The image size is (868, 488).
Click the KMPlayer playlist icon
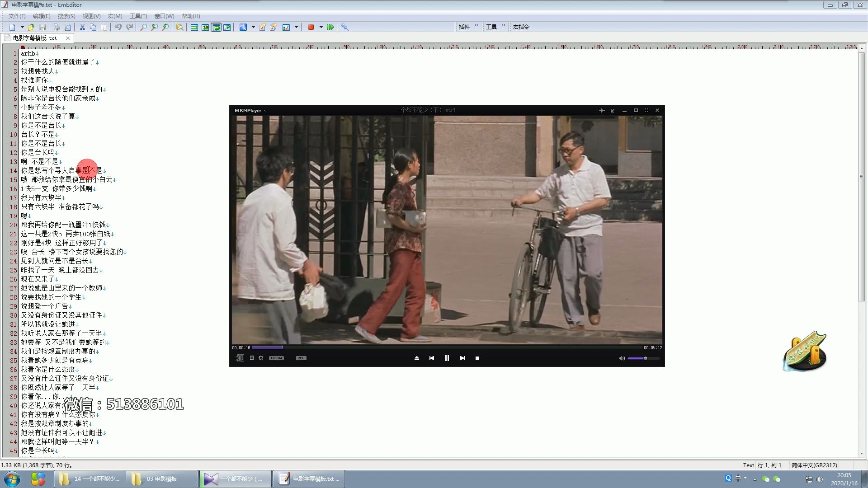point(252,358)
